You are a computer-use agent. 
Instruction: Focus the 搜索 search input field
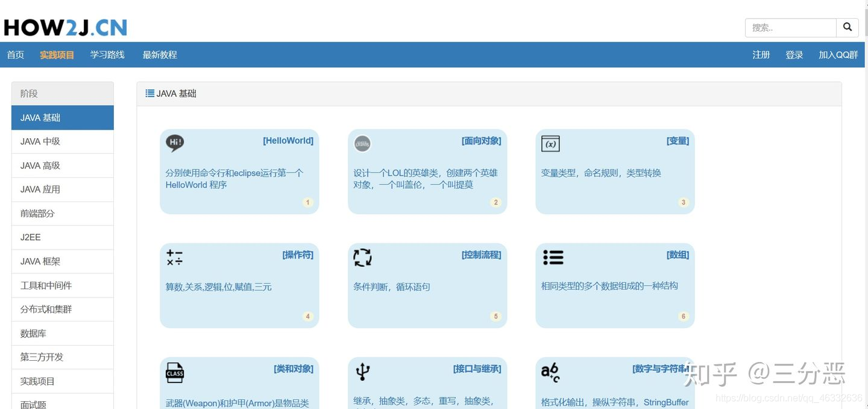[791, 27]
